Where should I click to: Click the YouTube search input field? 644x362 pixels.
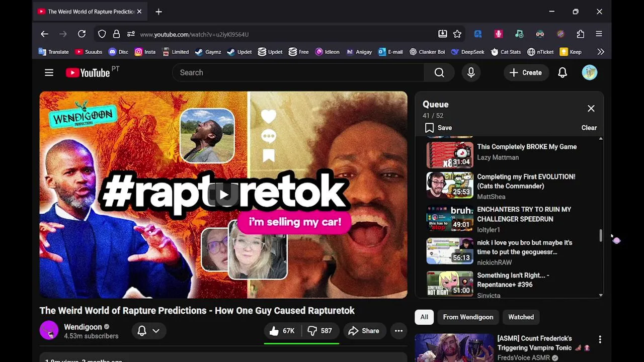298,72
